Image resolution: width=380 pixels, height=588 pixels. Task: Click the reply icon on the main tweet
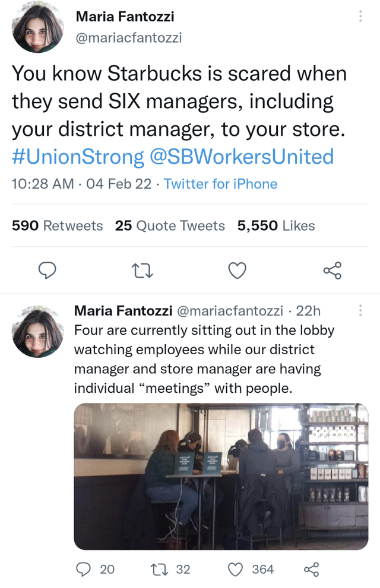coord(47,271)
